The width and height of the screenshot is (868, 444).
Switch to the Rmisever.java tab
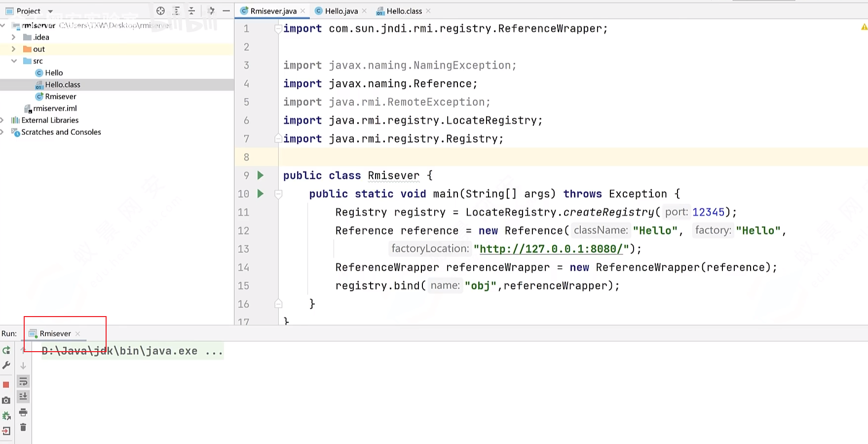pyautogui.click(x=272, y=11)
